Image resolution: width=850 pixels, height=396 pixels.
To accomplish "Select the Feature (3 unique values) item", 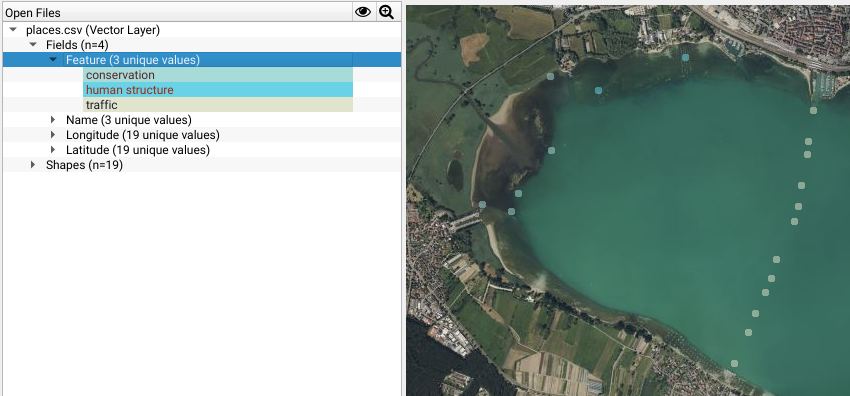I will tap(133, 60).
